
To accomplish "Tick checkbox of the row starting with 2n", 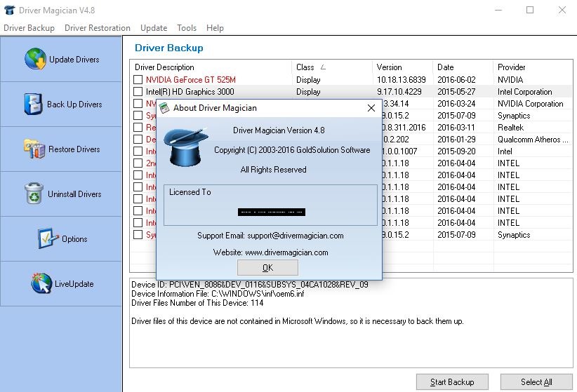I will (138, 163).
